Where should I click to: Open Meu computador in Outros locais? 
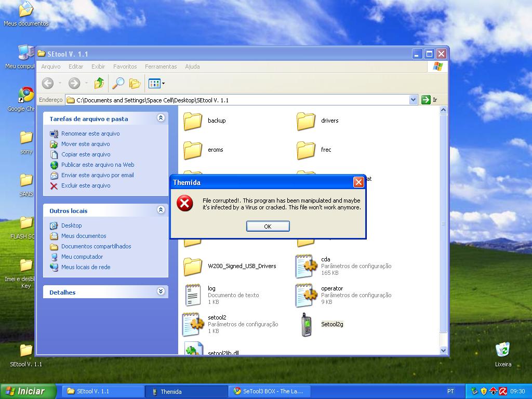(x=82, y=257)
